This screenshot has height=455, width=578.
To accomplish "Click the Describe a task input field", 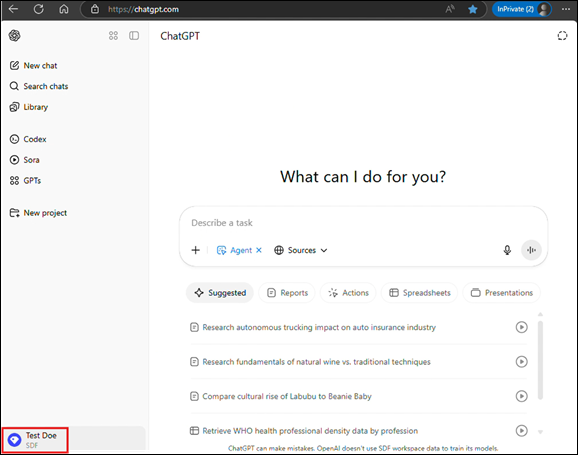I will click(x=363, y=223).
